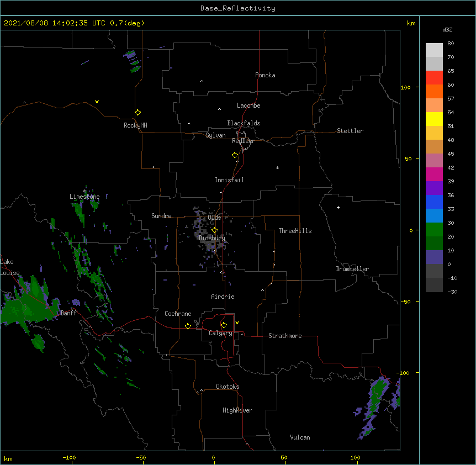Click the red 65 dBZ color swatch
The height and width of the screenshot is (465, 476).
click(434, 78)
